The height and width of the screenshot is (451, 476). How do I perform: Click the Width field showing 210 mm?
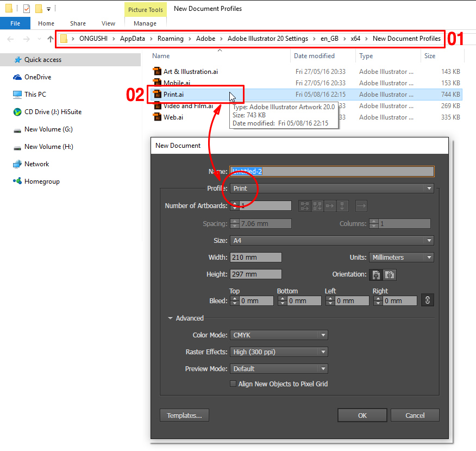255,258
